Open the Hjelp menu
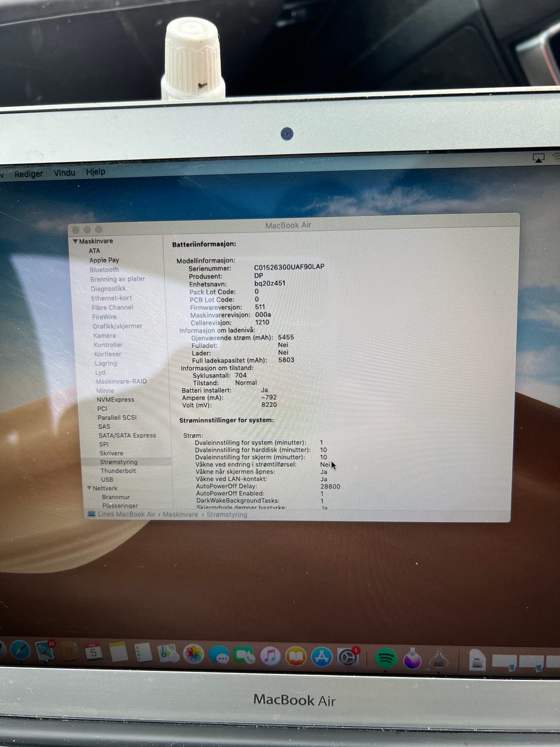 point(96,172)
